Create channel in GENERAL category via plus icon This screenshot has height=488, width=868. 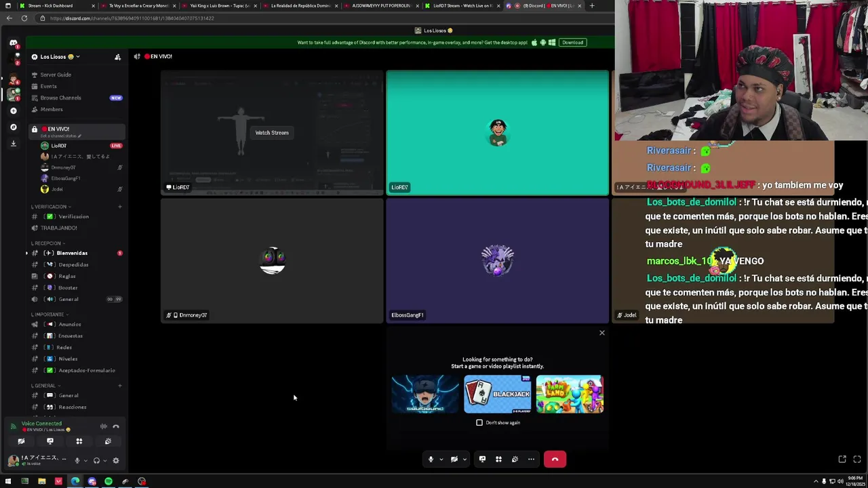coord(120,386)
